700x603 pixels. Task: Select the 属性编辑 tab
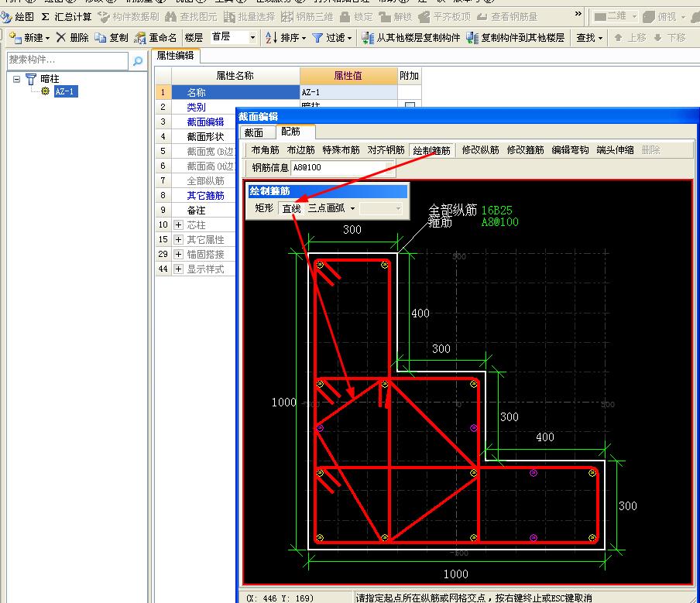(175, 55)
